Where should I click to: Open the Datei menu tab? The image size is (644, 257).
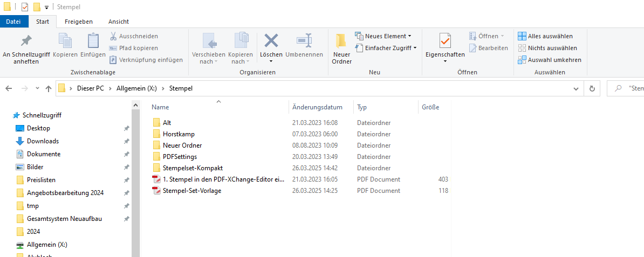tap(13, 22)
